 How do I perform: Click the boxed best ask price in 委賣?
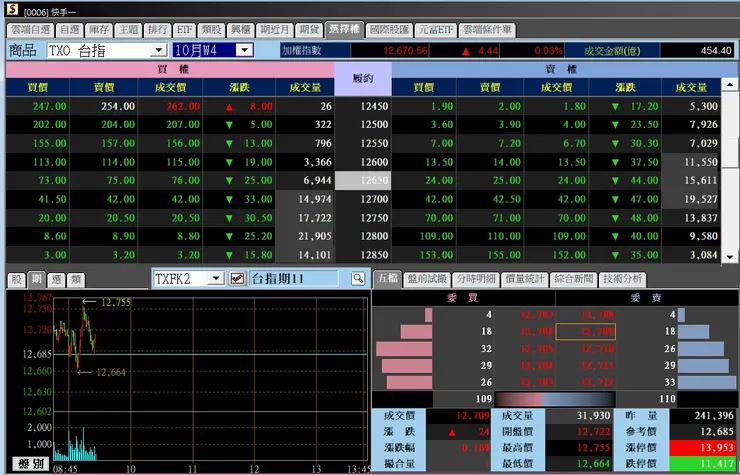(x=586, y=331)
